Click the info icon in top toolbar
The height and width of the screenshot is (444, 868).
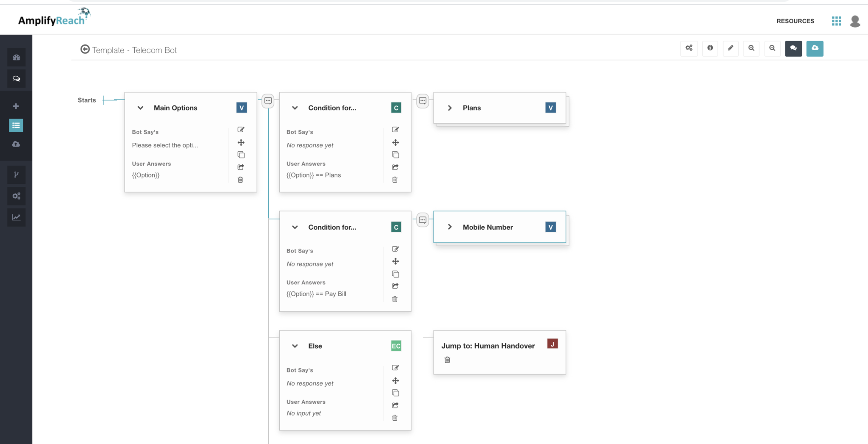(x=710, y=48)
